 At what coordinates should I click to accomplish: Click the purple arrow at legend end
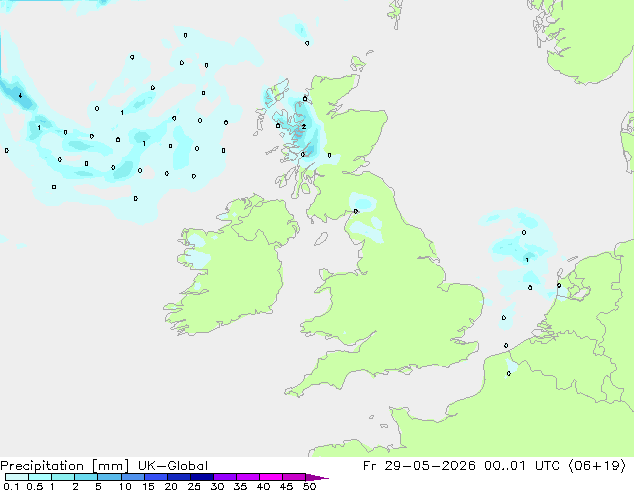[x=317, y=477]
